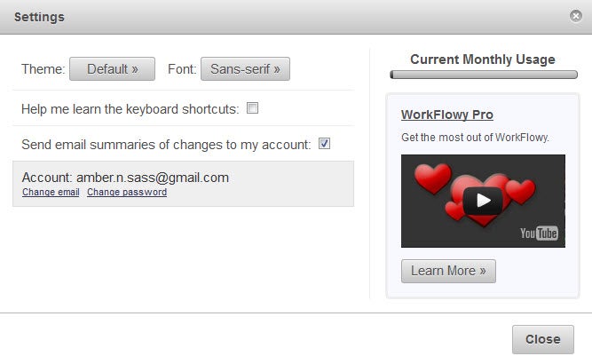Click the Change password link
The height and width of the screenshot is (364, 592).
click(127, 192)
